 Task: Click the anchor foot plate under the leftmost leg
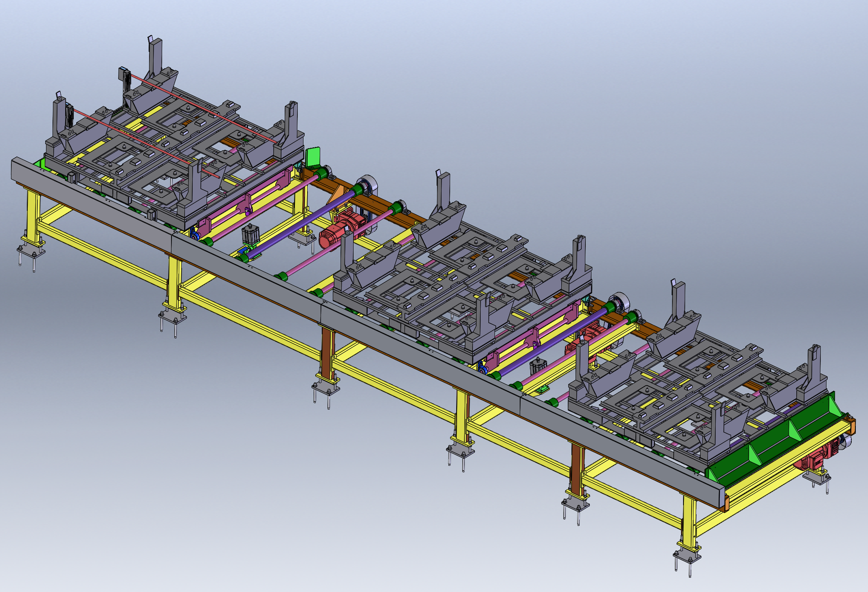pos(31,249)
